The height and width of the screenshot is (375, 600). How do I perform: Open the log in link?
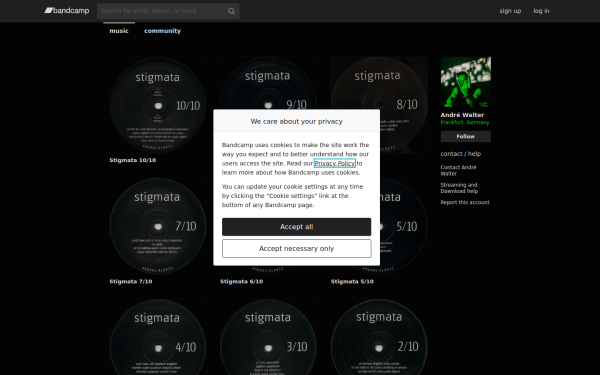[541, 11]
